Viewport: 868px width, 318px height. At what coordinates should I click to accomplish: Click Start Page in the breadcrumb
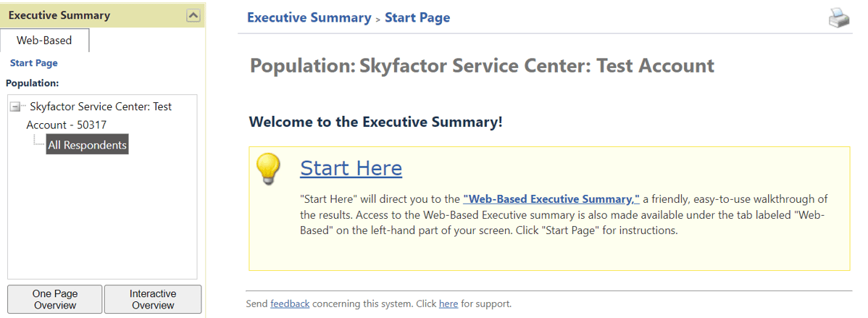coord(417,17)
